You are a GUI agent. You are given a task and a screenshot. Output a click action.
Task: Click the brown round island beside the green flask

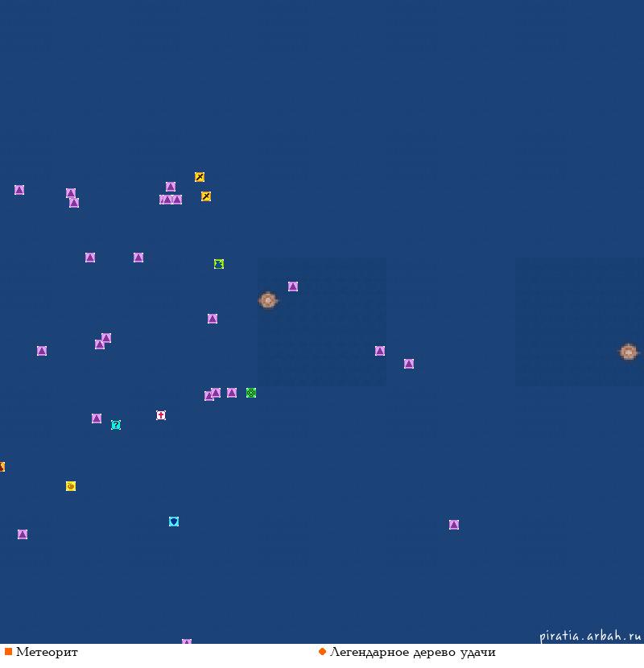tap(268, 300)
